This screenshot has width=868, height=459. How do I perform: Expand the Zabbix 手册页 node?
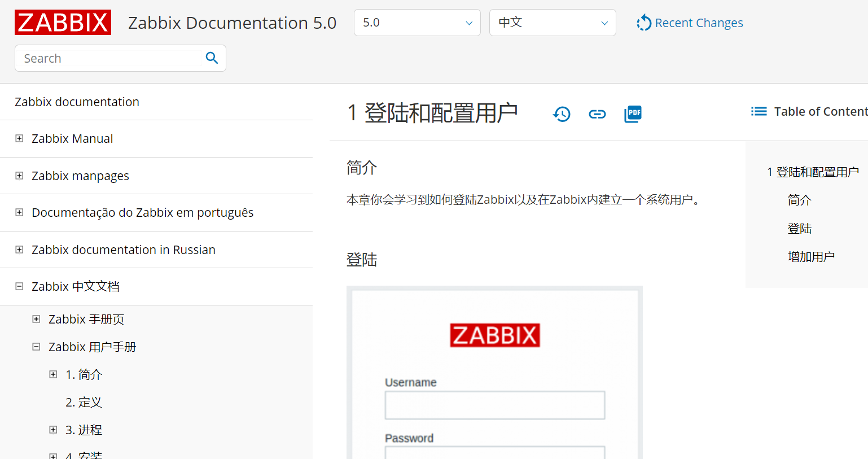click(x=36, y=319)
